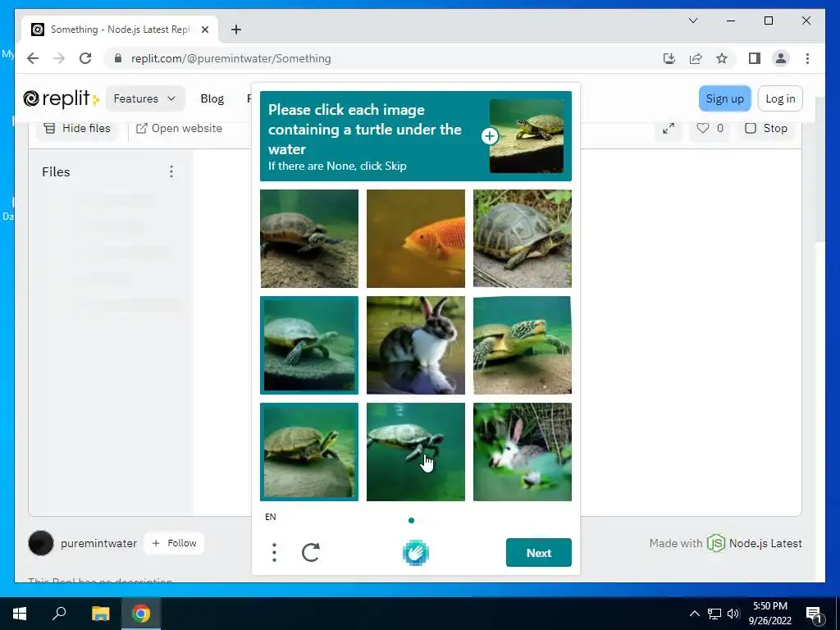
Task: Click Open website link
Action: [x=179, y=129]
